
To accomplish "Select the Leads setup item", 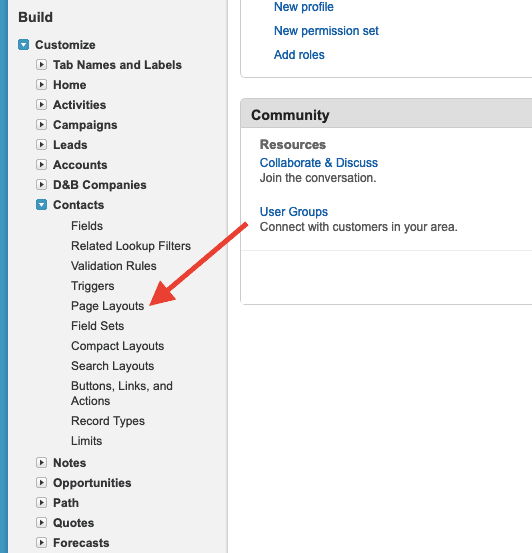I will coord(70,145).
